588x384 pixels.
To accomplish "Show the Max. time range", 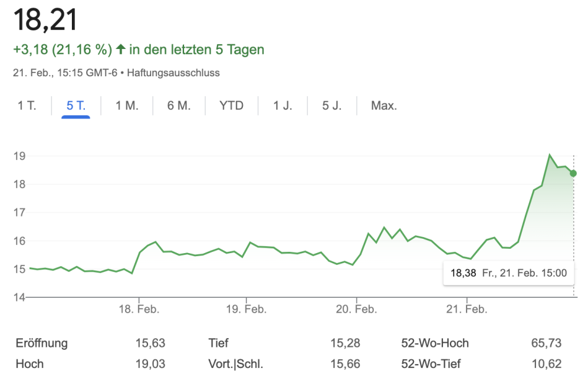I will click(384, 105).
